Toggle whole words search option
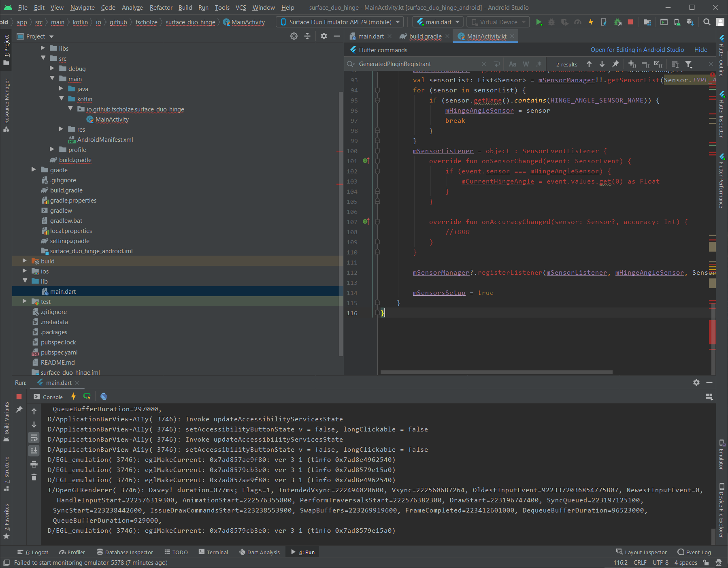Screen dimensions: 728x568 526,64
